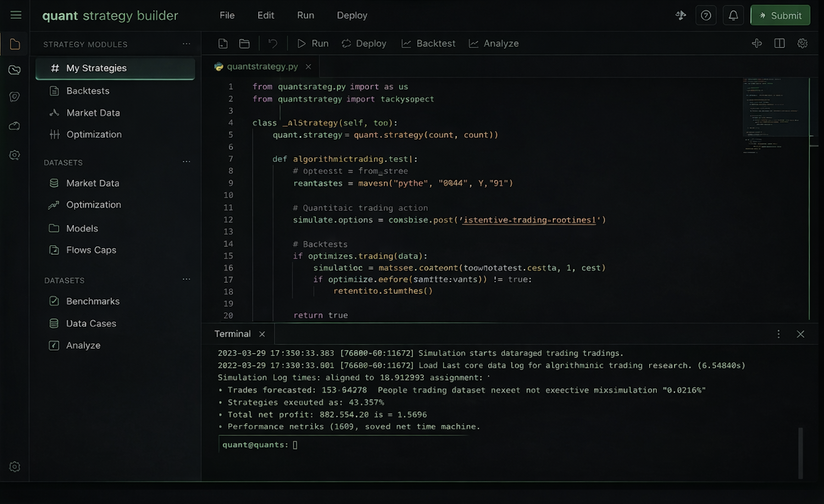Click the Backtest toolbar button

[428, 44]
